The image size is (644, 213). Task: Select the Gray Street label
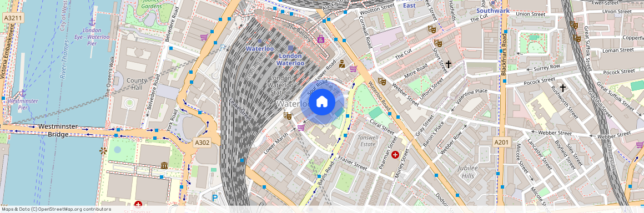click(x=424, y=125)
